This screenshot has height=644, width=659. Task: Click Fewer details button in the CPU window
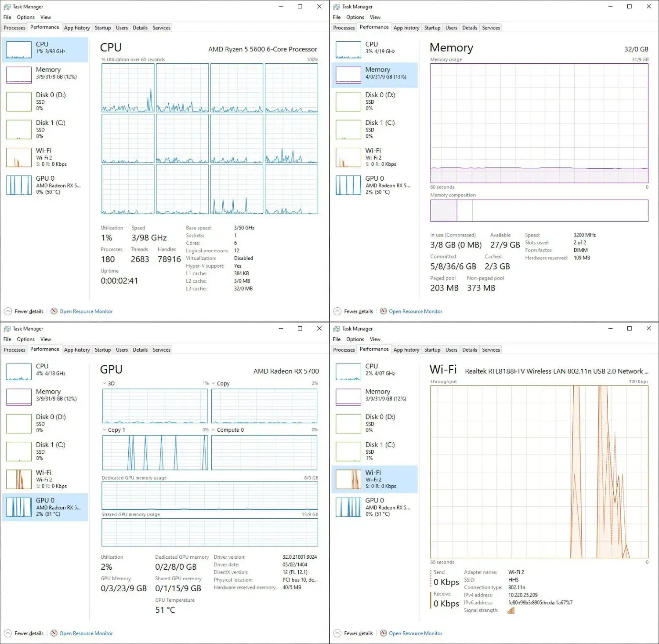[29, 311]
